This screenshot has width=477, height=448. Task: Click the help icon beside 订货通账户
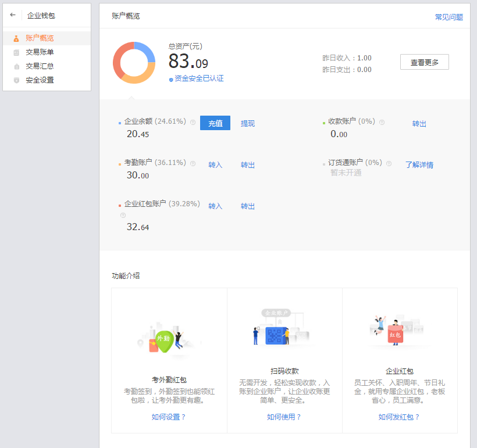[x=389, y=163]
